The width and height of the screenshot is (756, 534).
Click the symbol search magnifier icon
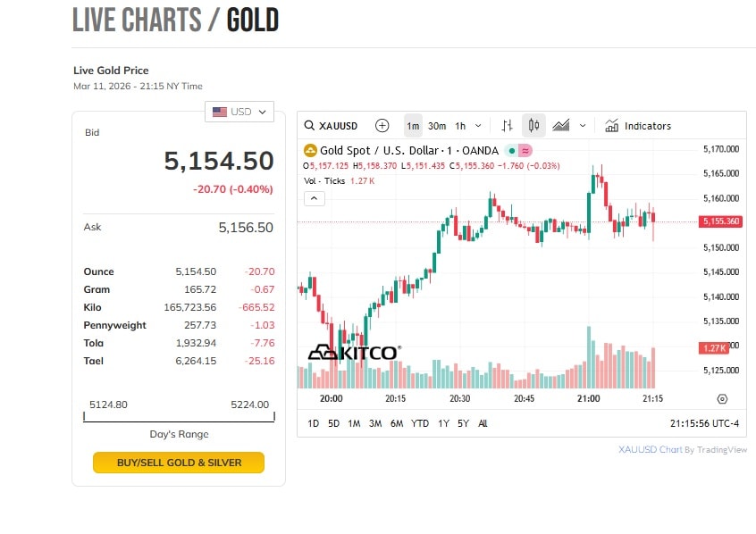(309, 126)
